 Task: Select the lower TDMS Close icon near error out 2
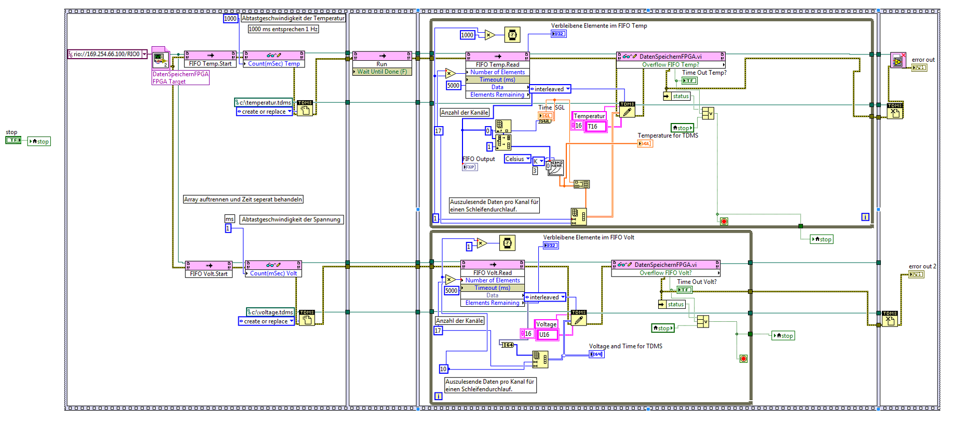pos(890,319)
